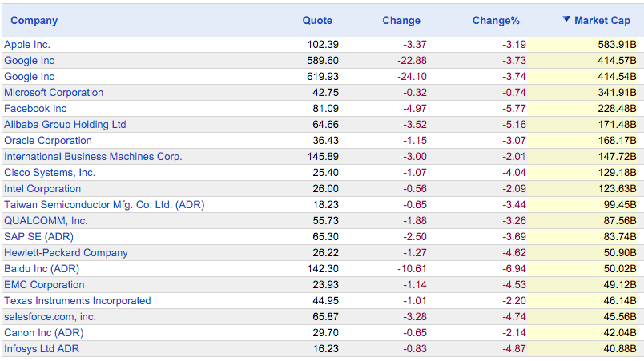Open the Oracle Corporation link

48,141
